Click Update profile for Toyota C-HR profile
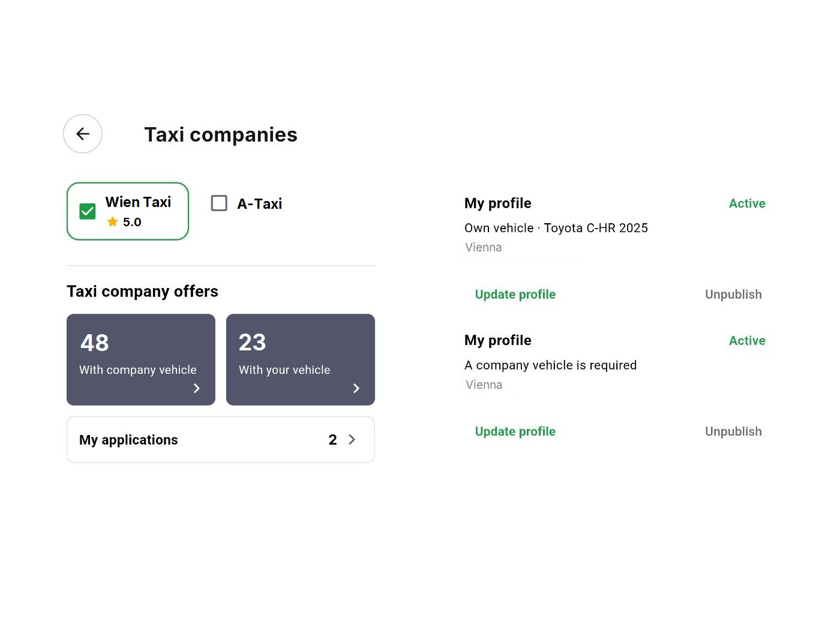Image resolution: width=840 pixels, height=630 pixels. 515,295
